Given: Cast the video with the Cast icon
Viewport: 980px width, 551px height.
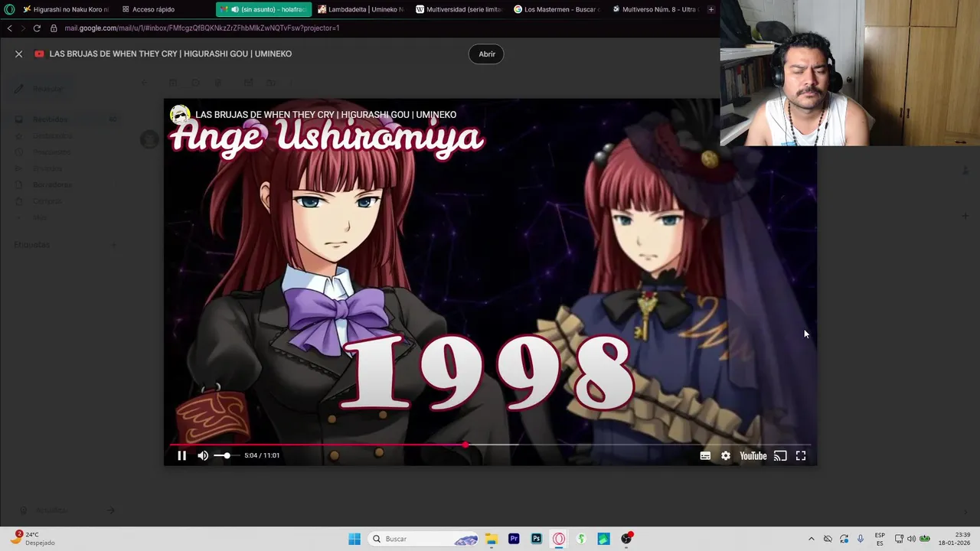Looking at the screenshot, I should click(780, 455).
